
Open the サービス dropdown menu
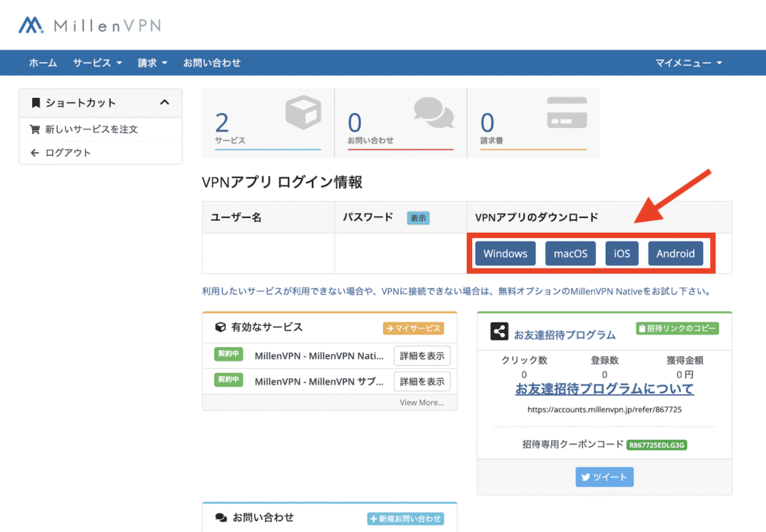(x=97, y=63)
